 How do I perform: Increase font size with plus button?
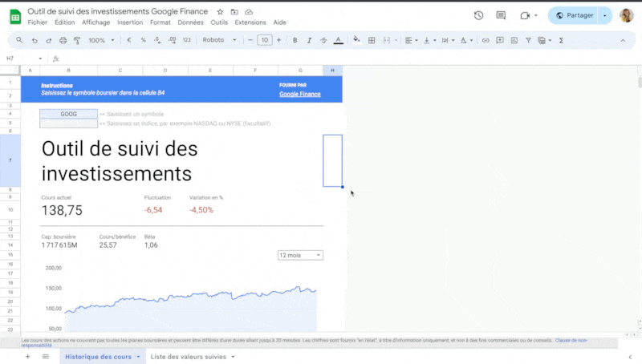coord(278,40)
